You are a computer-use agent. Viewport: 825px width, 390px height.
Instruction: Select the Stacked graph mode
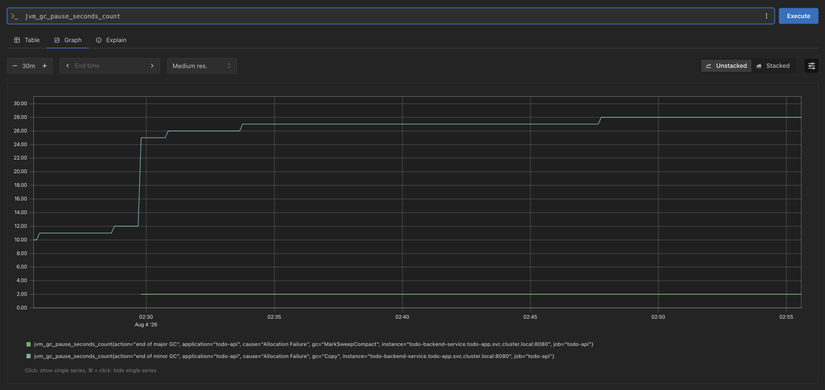773,66
